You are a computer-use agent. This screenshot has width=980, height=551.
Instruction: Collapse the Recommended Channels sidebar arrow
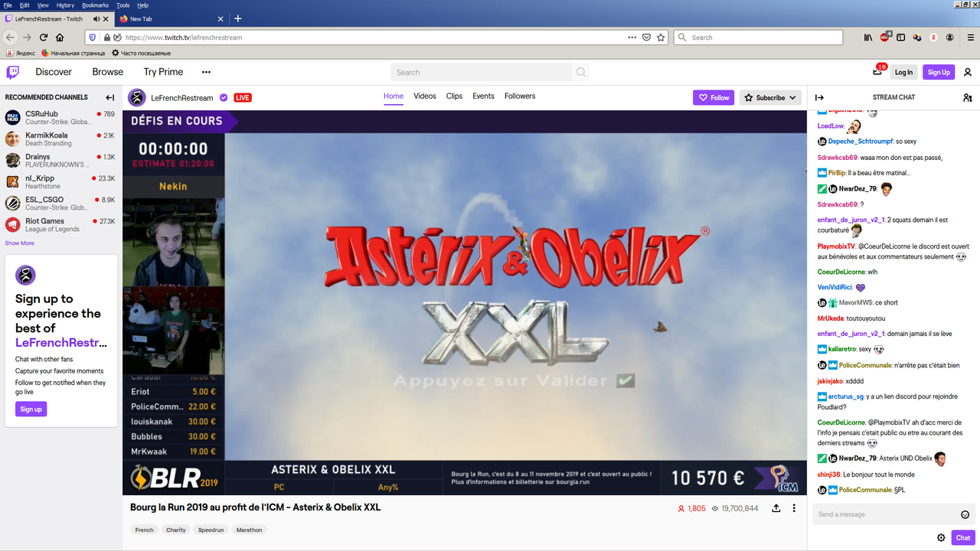109,97
